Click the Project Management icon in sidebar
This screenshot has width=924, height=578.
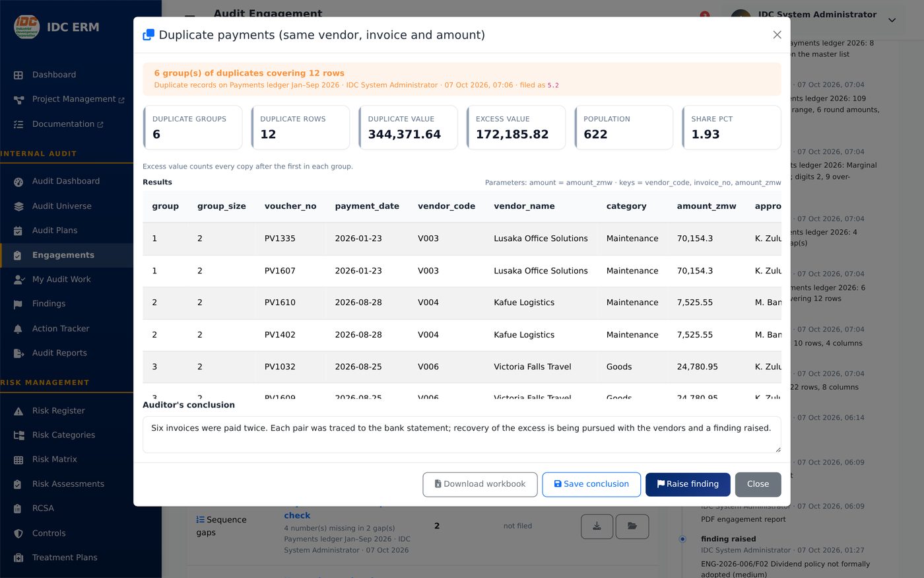pyautogui.click(x=18, y=100)
